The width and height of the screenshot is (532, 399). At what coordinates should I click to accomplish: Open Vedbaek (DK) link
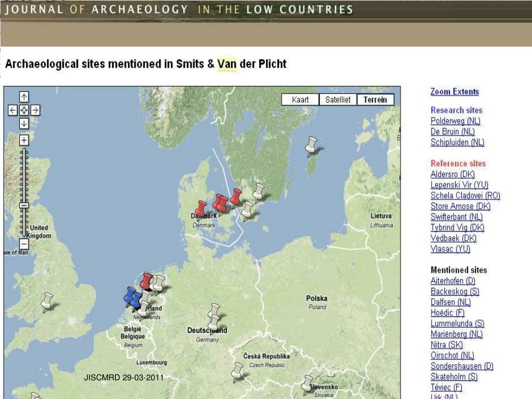pyautogui.click(x=454, y=238)
